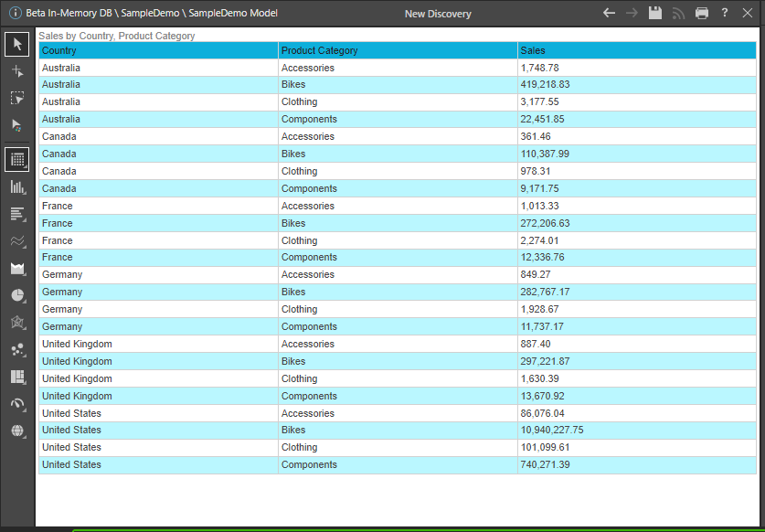Choose the crosshair add-selection tool
The width and height of the screenshot is (765, 532).
16,71
